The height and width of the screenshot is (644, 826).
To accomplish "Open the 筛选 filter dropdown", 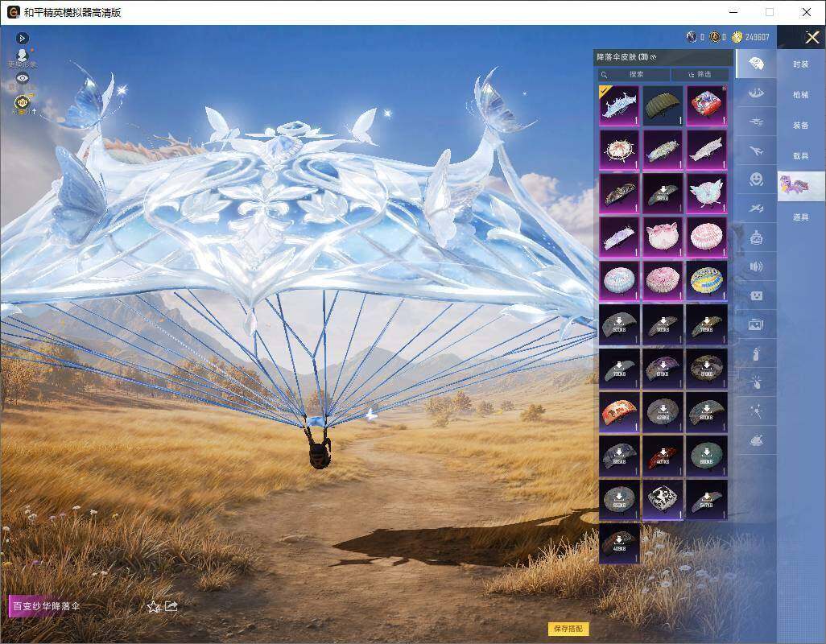I will coord(700,74).
